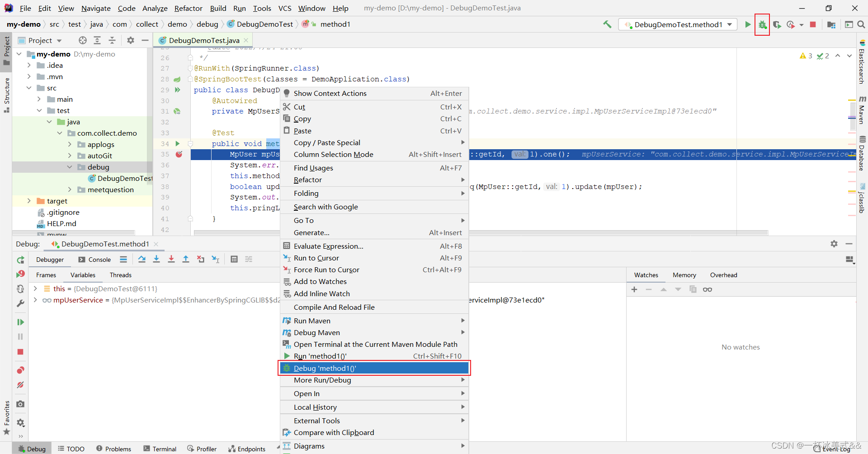Screen dimensions: 868x454
Task: Click Run with Coverage icon
Action: point(777,24)
